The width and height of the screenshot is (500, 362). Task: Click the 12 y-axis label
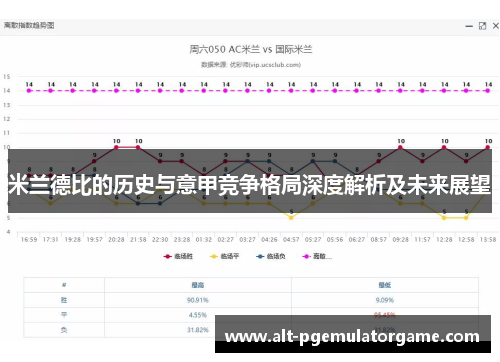click(x=7, y=119)
